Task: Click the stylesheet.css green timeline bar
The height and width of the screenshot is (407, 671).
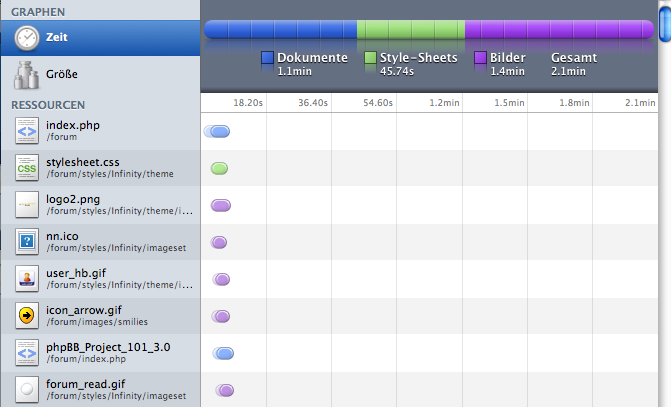Action: tap(219, 168)
